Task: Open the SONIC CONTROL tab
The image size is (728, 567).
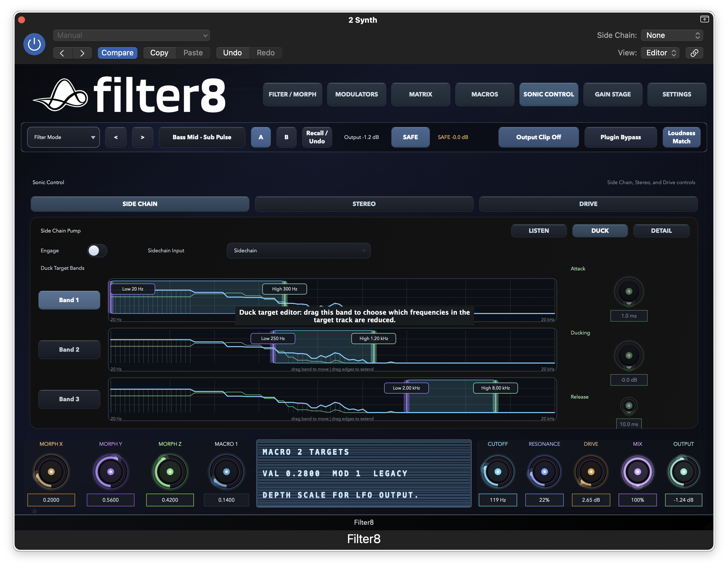Action: click(x=549, y=94)
